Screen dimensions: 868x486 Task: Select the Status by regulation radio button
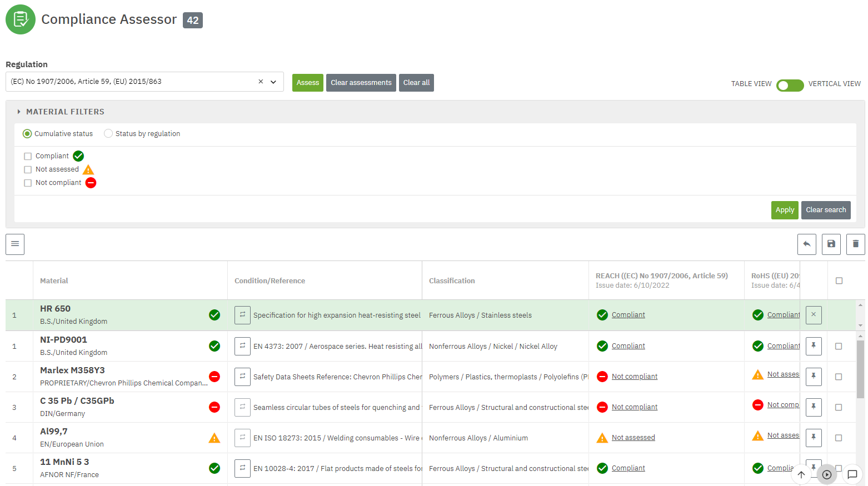point(108,133)
